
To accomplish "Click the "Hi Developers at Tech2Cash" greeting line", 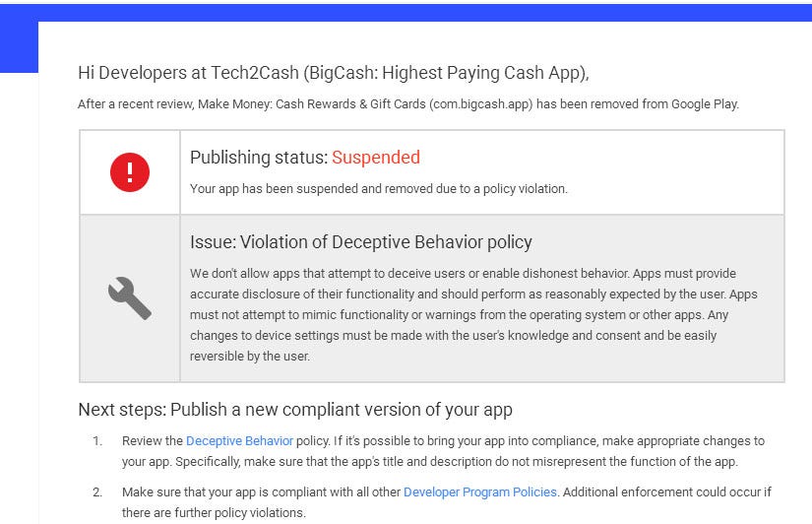I will (333, 73).
